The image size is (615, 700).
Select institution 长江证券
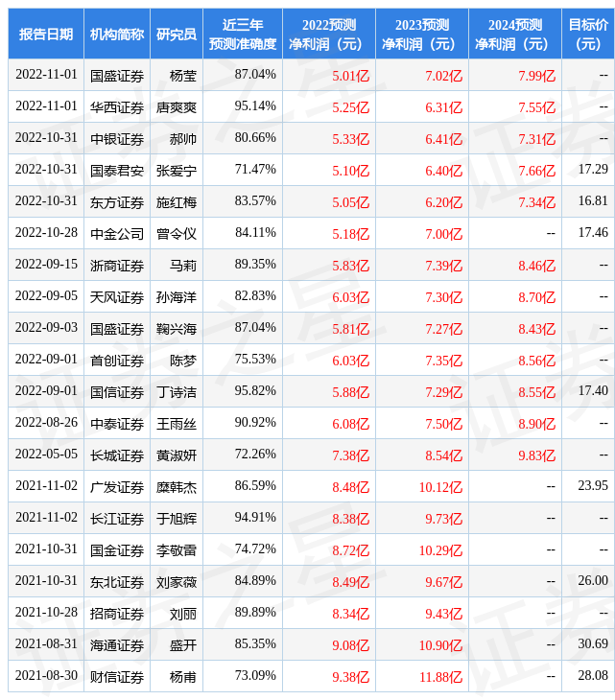[117, 519]
